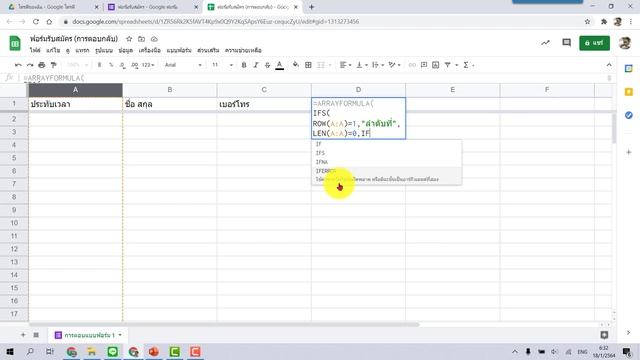Click the Explore button at bottom right
Image resolution: width=640 pixels, height=360 pixels.
(x=604, y=335)
